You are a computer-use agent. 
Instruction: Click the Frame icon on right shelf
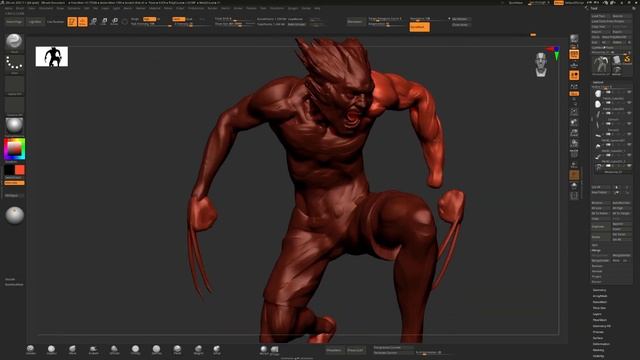(x=574, y=111)
